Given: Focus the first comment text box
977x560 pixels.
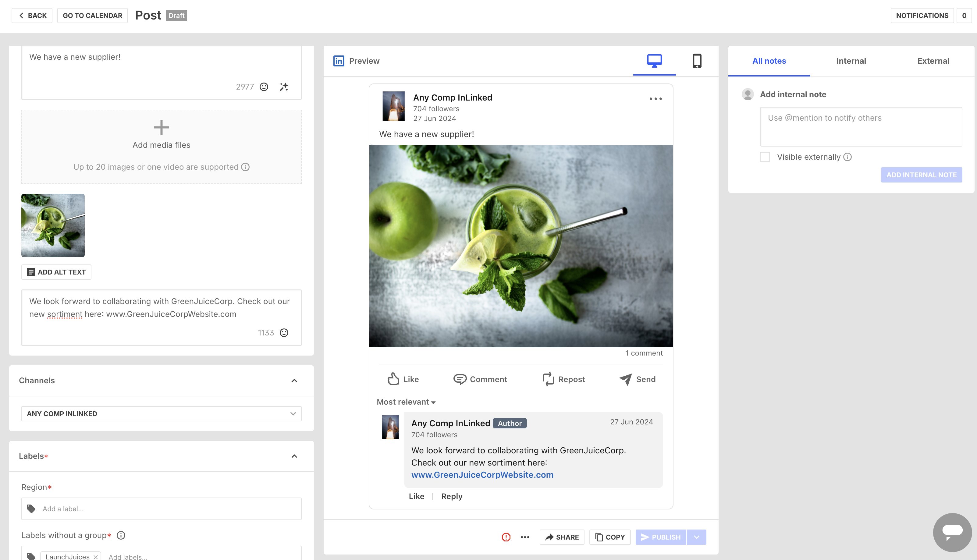Looking at the screenshot, I should click(161, 317).
